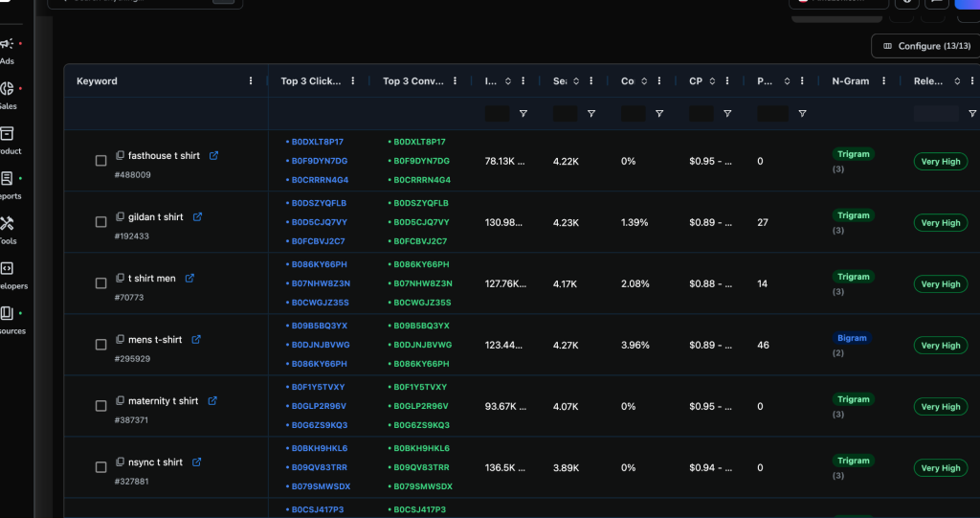Screen dimensions: 980x518
Task: Focus the Relevance column filter field
Action: [x=936, y=113]
